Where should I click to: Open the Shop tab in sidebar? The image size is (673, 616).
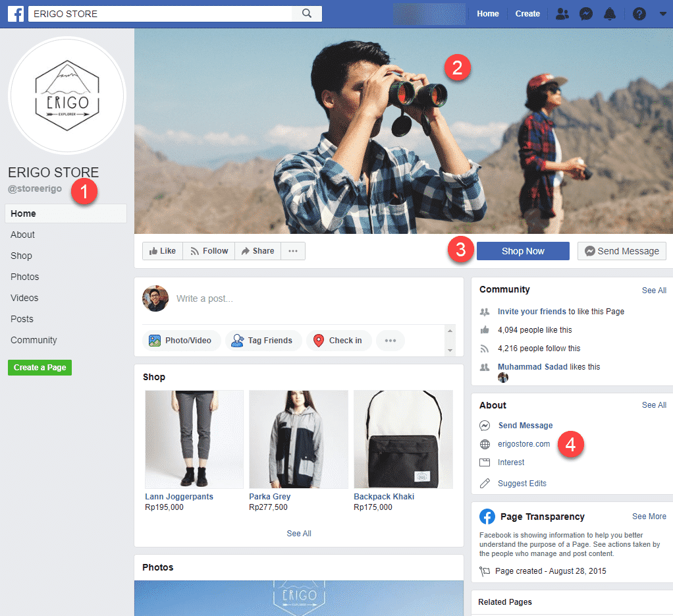[21, 256]
